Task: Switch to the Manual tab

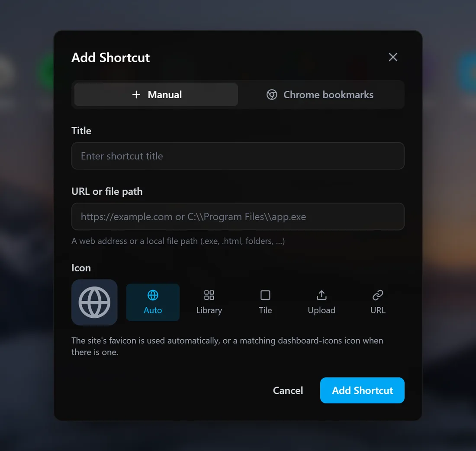Action: pyautogui.click(x=156, y=95)
